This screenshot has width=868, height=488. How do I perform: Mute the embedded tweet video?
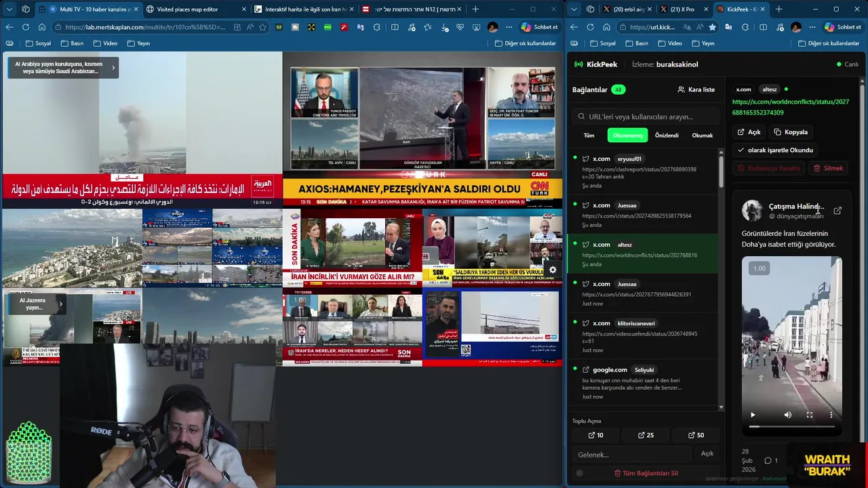click(788, 415)
